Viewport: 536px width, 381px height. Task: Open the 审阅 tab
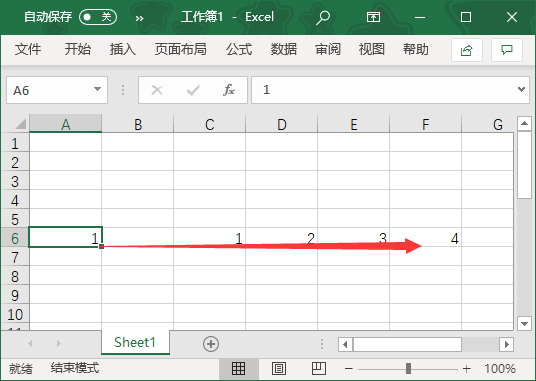[328, 50]
